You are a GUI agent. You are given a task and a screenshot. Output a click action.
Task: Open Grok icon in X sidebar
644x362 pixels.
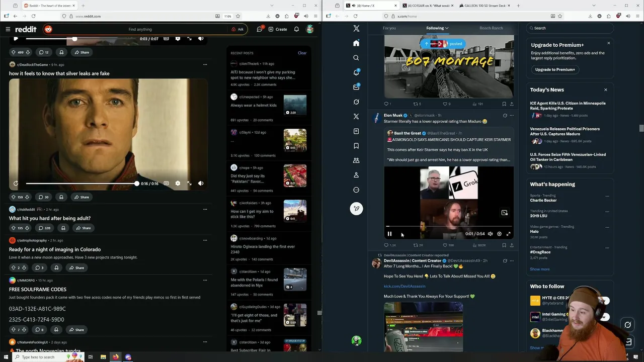[356, 102]
